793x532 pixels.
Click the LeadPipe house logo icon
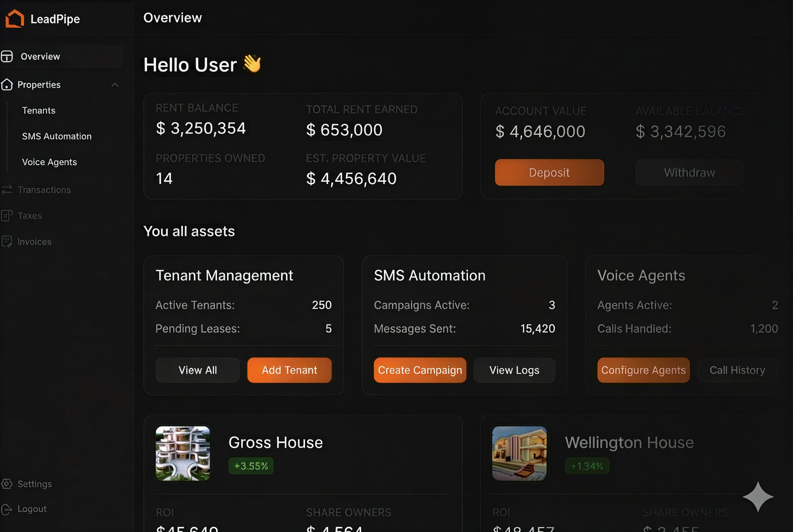(x=15, y=19)
